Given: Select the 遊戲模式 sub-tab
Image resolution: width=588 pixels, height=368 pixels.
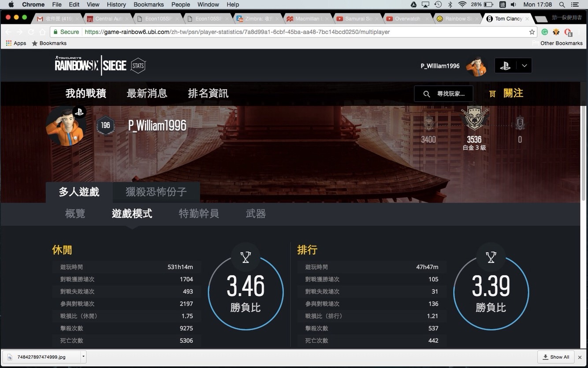Looking at the screenshot, I should [132, 214].
